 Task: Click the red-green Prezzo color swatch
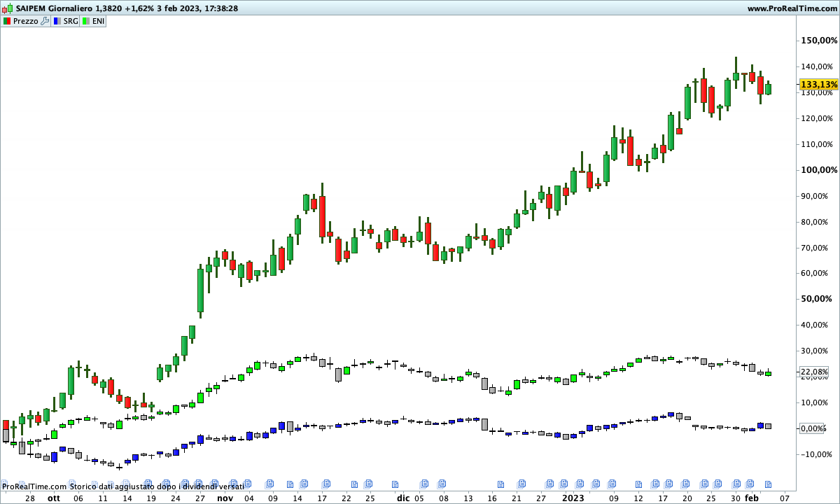(x=7, y=21)
